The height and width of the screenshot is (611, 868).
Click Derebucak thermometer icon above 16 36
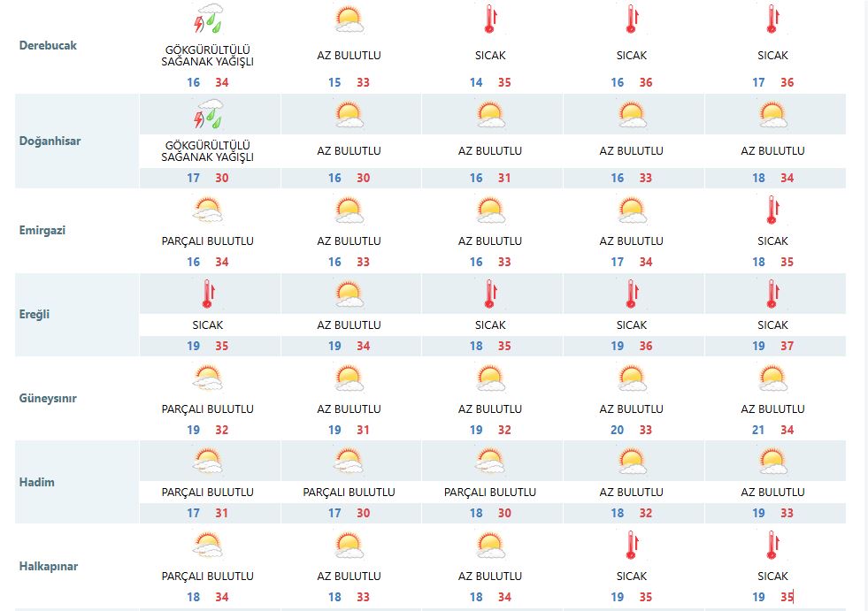[x=631, y=19]
